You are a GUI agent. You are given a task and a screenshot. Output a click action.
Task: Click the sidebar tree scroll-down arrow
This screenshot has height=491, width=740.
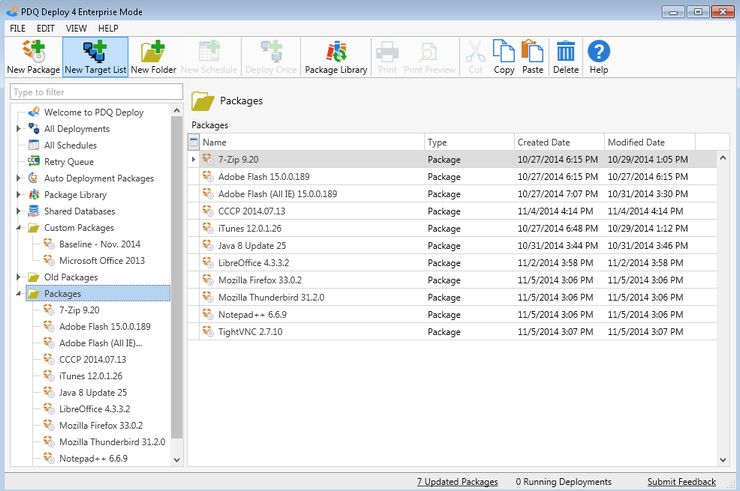(x=177, y=459)
